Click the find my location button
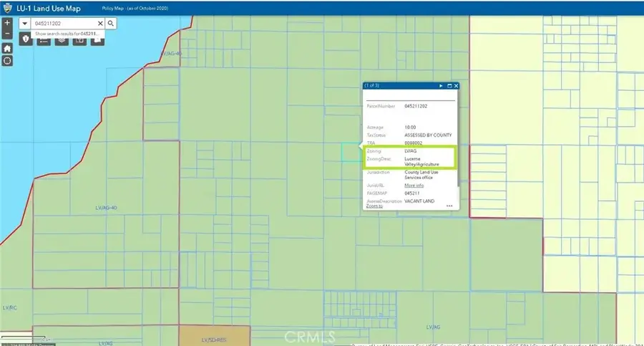644x346 pixels. [7, 61]
